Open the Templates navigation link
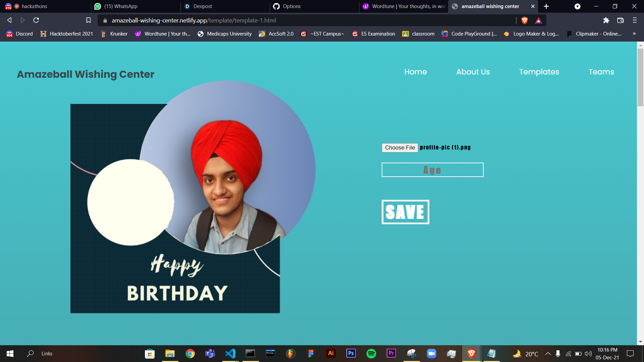The image size is (644, 362). coord(539,72)
